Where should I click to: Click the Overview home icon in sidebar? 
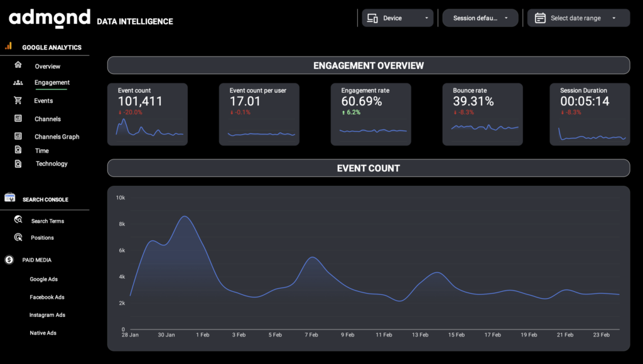pos(18,65)
